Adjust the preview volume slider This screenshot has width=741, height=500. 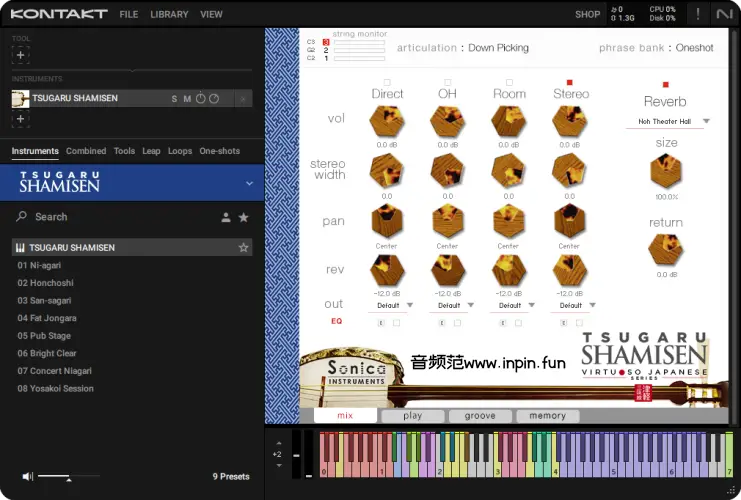pos(69,477)
